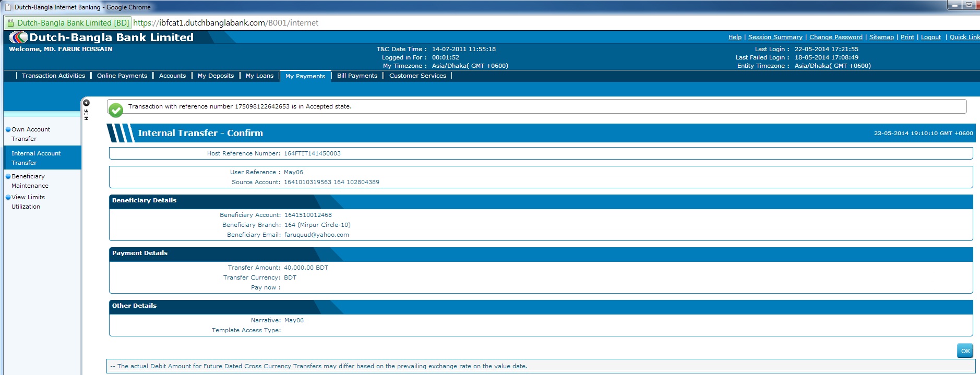Click the Welcome MD. FARUK HOSSAIN text
The height and width of the screenshot is (375, 980).
61,49
